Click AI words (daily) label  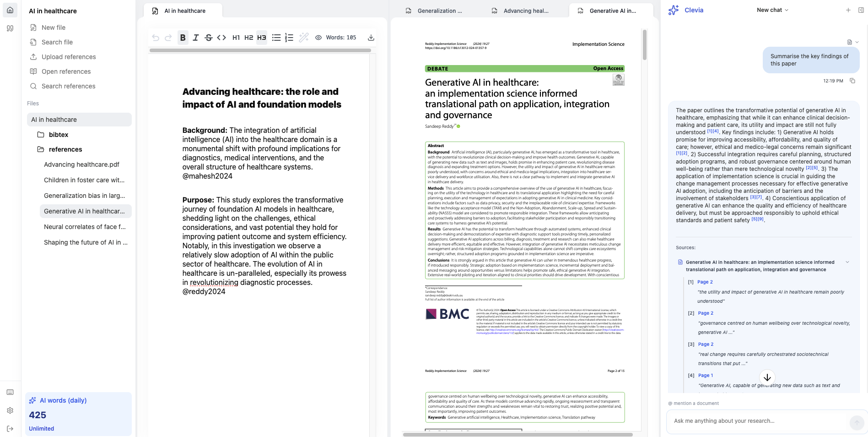point(63,400)
